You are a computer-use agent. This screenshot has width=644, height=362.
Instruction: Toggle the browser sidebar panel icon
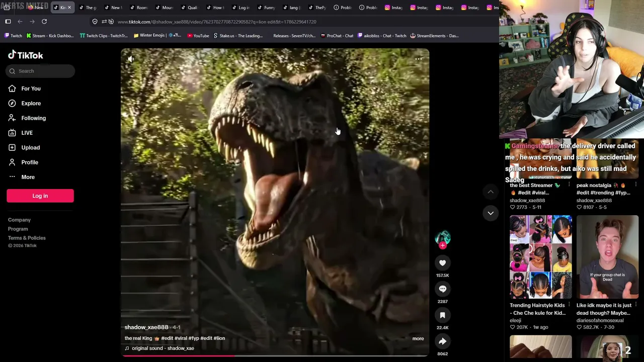tap(8, 22)
